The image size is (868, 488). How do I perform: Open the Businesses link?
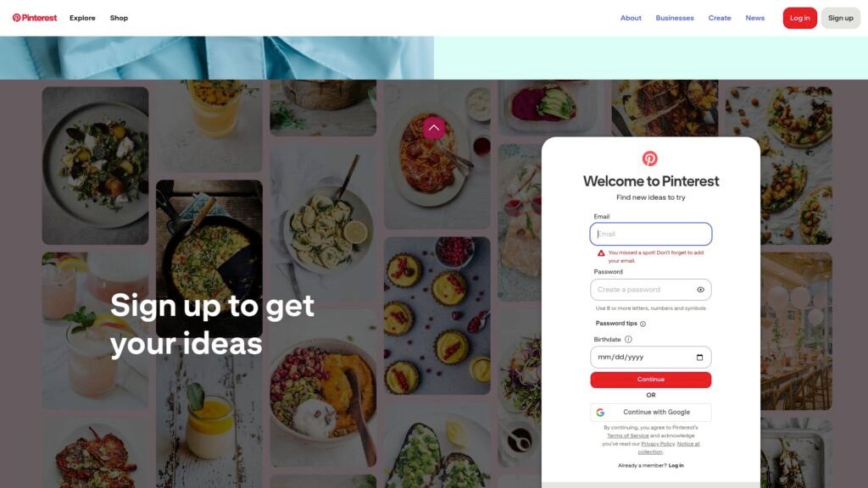pos(674,18)
